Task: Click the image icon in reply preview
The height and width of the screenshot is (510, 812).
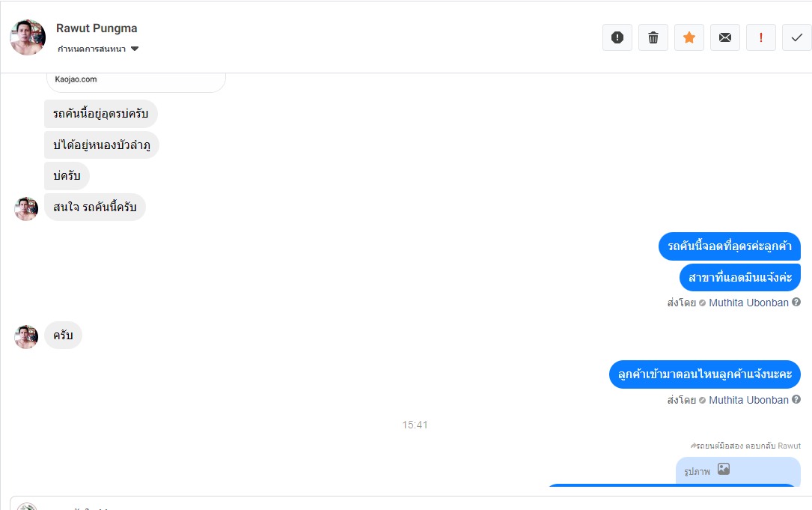Action: [x=723, y=470]
